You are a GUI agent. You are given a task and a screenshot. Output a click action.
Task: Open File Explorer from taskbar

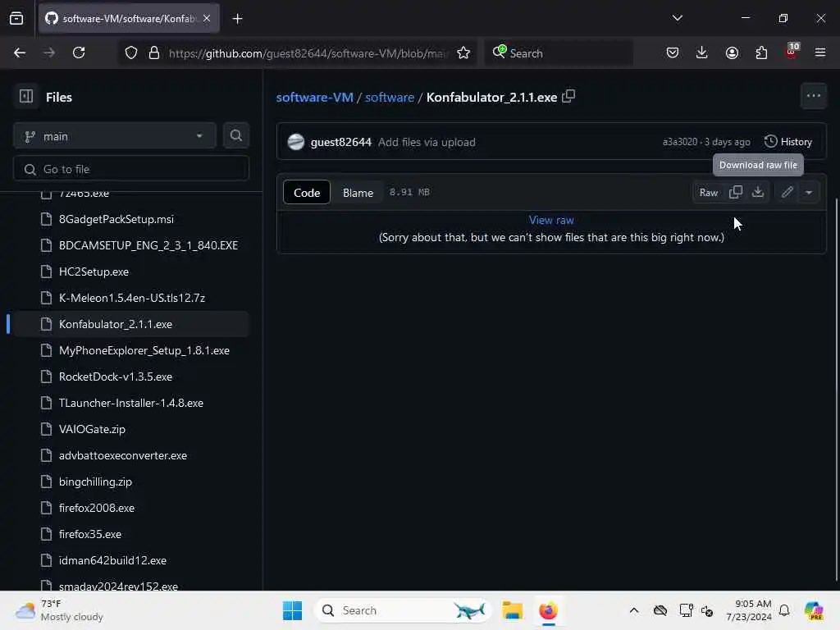512,610
